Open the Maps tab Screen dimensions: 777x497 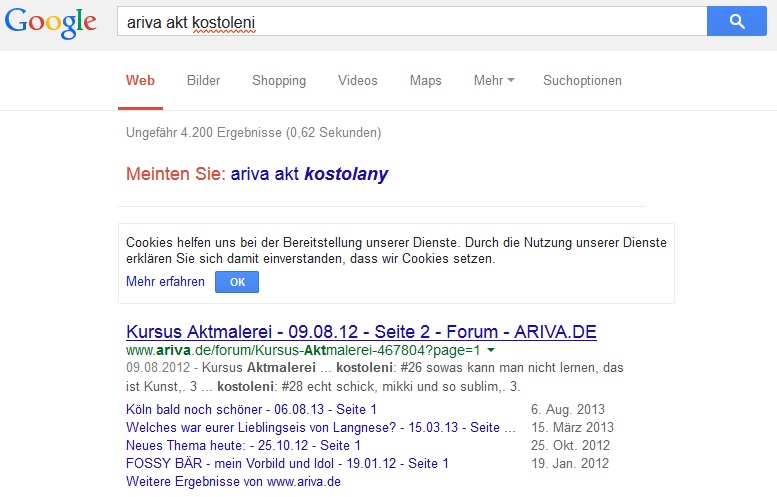point(426,80)
